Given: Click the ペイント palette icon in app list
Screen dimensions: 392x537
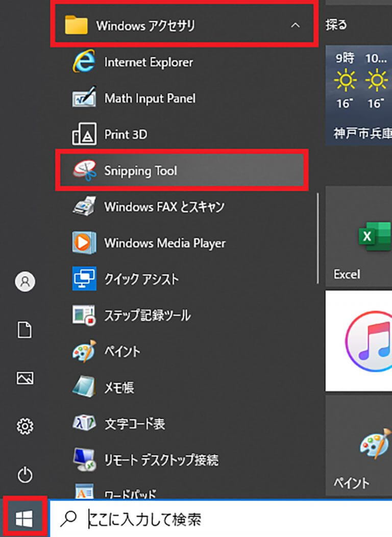Looking at the screenshot, I should (x=84, y=351).
